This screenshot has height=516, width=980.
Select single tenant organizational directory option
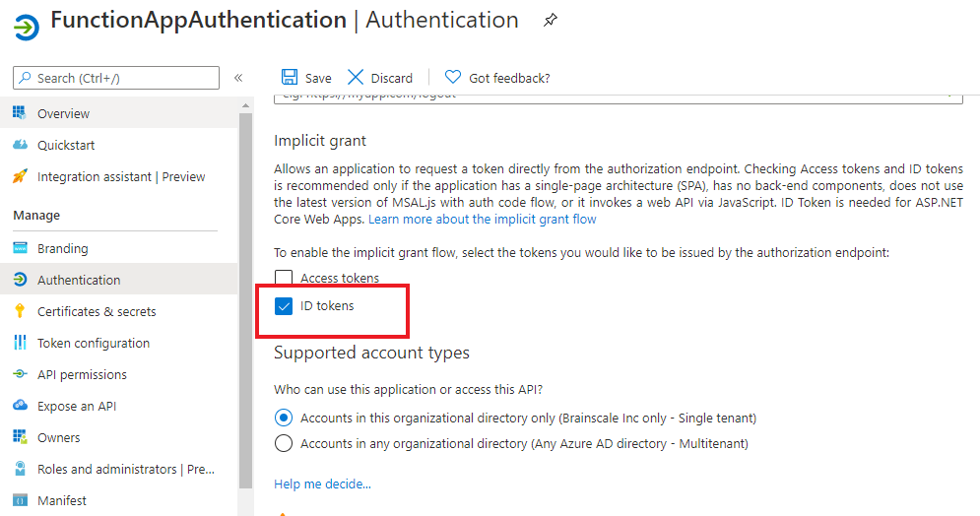[284, 418]
